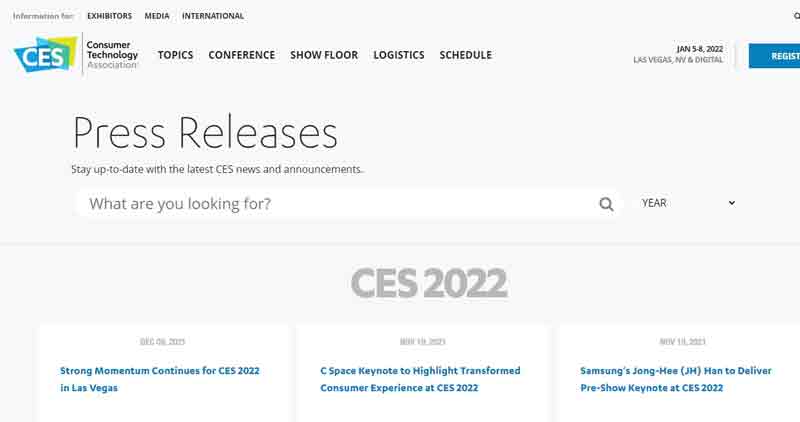This screenshot has width=800, height=422.
Task: Click the DEC 09, 2021 card date
Action: coord(162,342)
